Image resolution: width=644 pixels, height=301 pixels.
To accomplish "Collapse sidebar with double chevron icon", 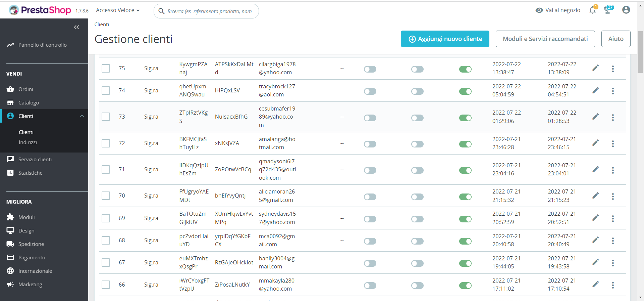I will (76, 27).
